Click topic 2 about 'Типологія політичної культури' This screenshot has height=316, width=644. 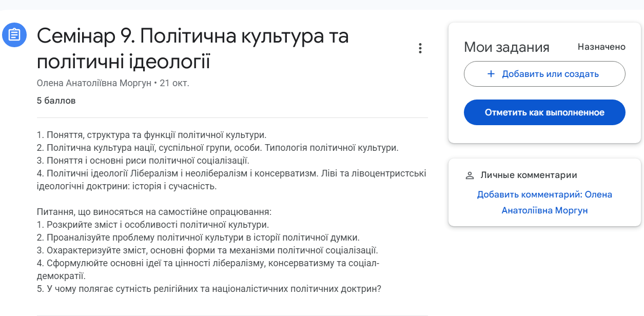218,148
